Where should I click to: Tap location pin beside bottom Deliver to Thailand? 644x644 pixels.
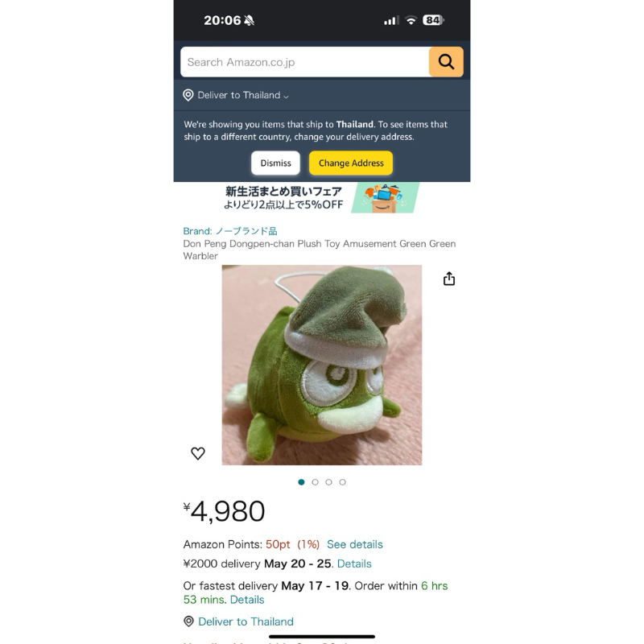[x=188, y=621]
